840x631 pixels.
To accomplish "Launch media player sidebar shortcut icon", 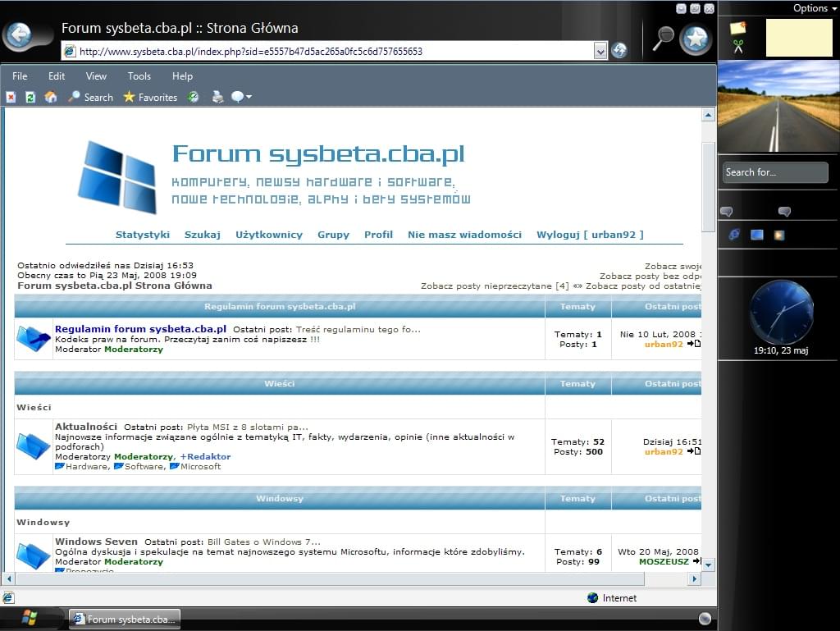I will pos(779,235).
